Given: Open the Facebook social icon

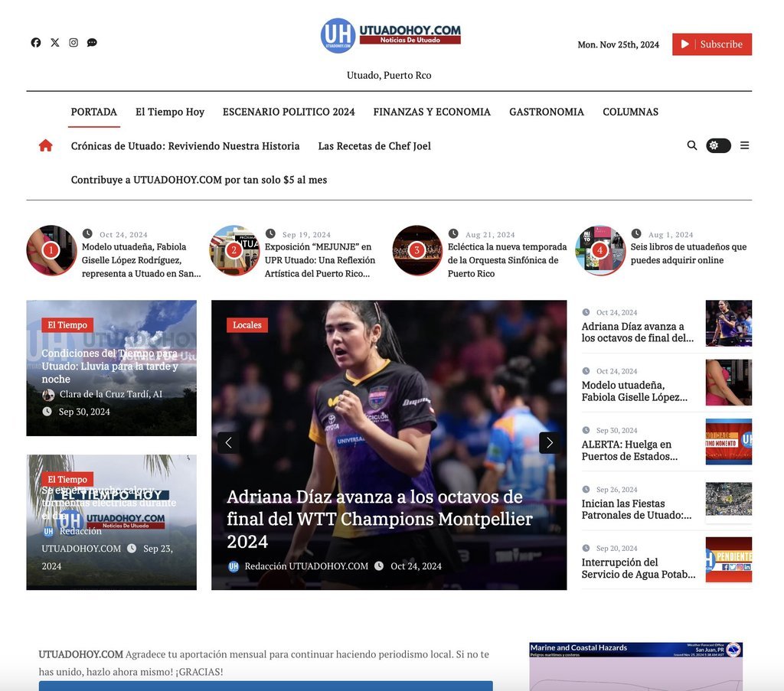Looking at the screenshot, I should [36, 43].
